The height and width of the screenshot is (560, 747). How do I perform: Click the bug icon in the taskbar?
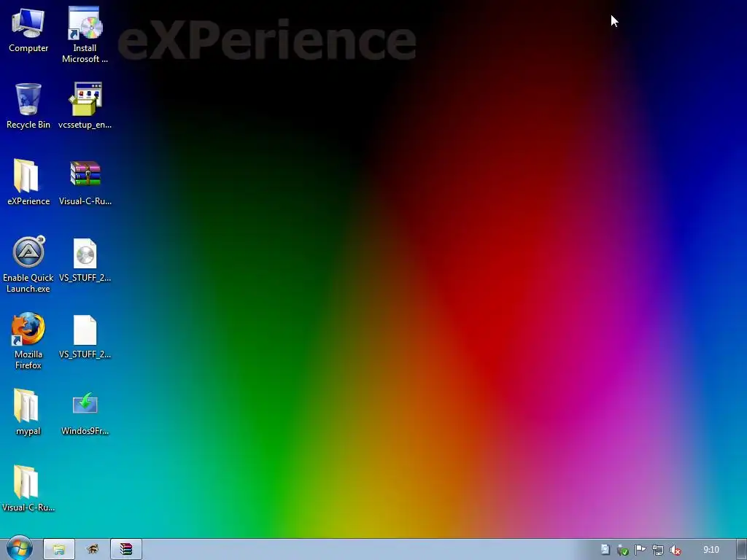(x=93, y=550)
